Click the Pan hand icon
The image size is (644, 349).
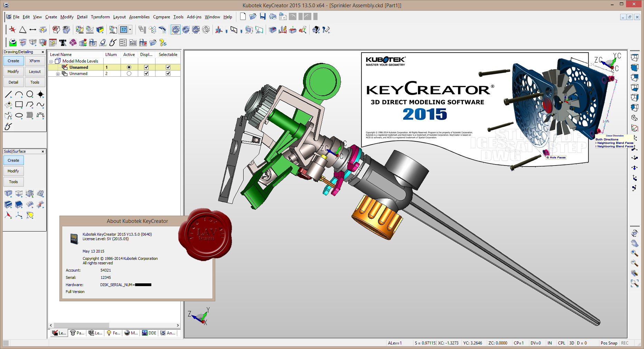(634, 243)
